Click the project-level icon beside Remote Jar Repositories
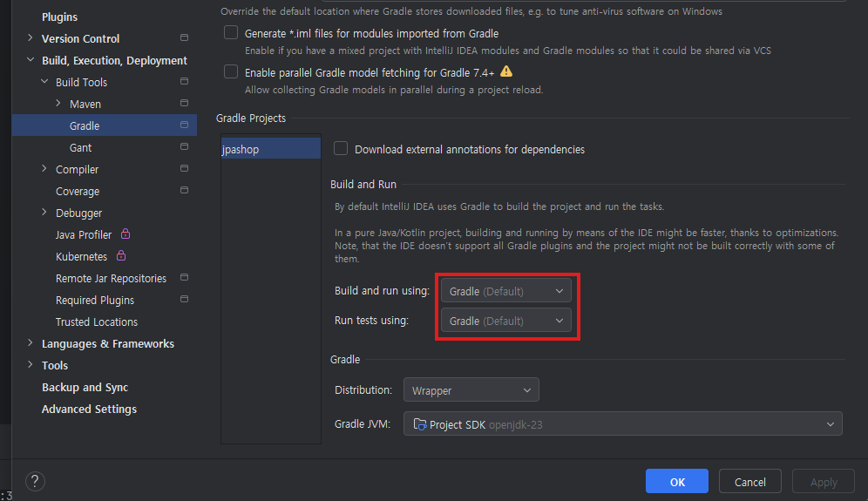This screenshot has height=501, width=868. [185, 277]
